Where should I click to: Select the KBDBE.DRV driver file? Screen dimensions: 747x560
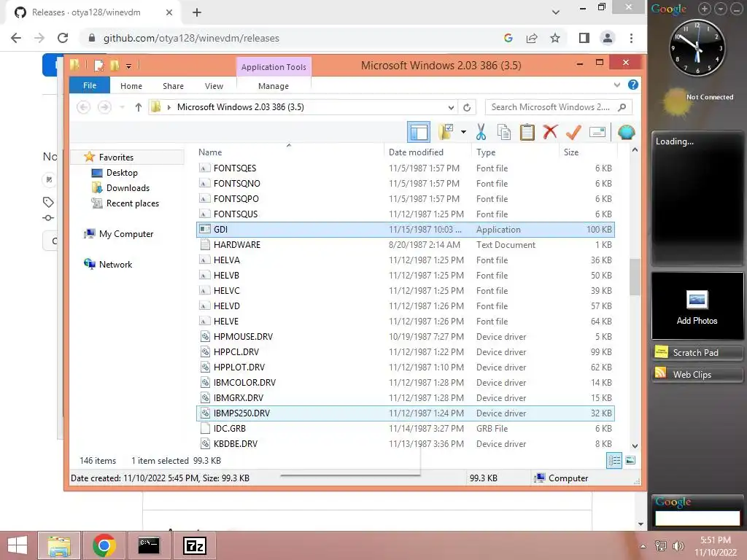coord(406,444)
